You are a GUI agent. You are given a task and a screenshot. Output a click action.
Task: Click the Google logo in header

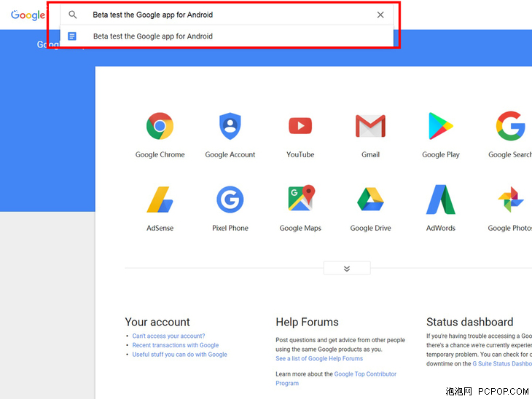click(28, 15)
